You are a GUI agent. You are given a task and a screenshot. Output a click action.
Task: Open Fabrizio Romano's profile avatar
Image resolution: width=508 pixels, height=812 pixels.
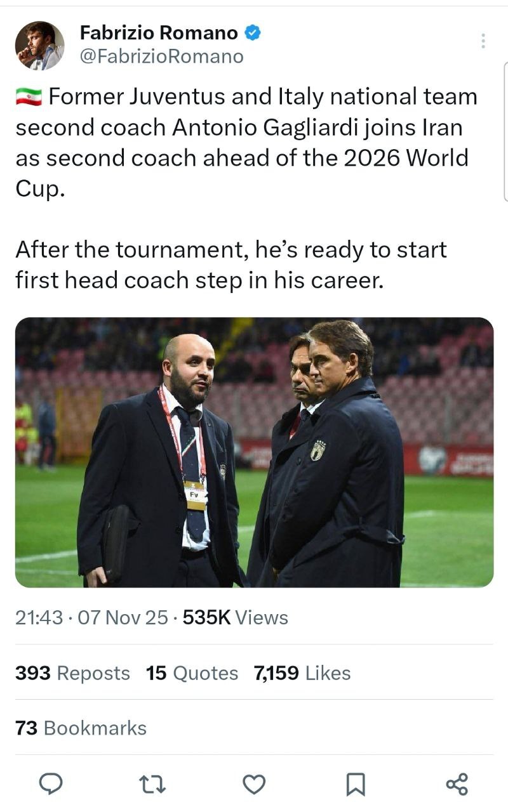tap(39, 45)
